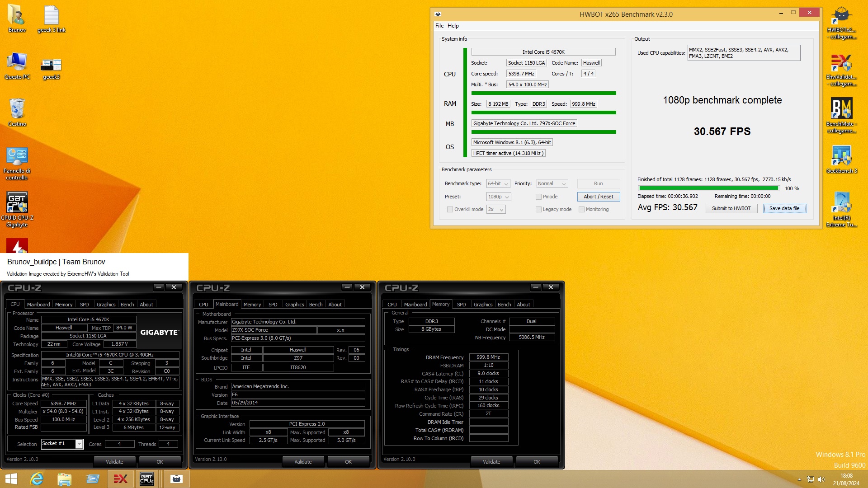Open the Windows Start button
The width and height of the screenshot is (868, 488).
click(x=11, y=479)
